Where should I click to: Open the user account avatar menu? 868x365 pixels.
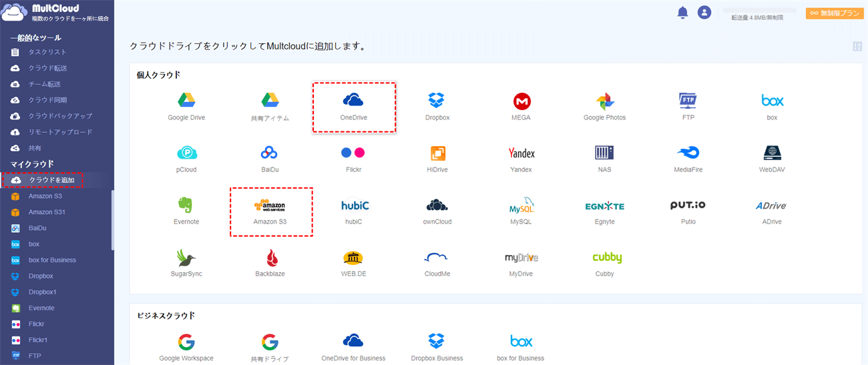(x=704, y=12)
